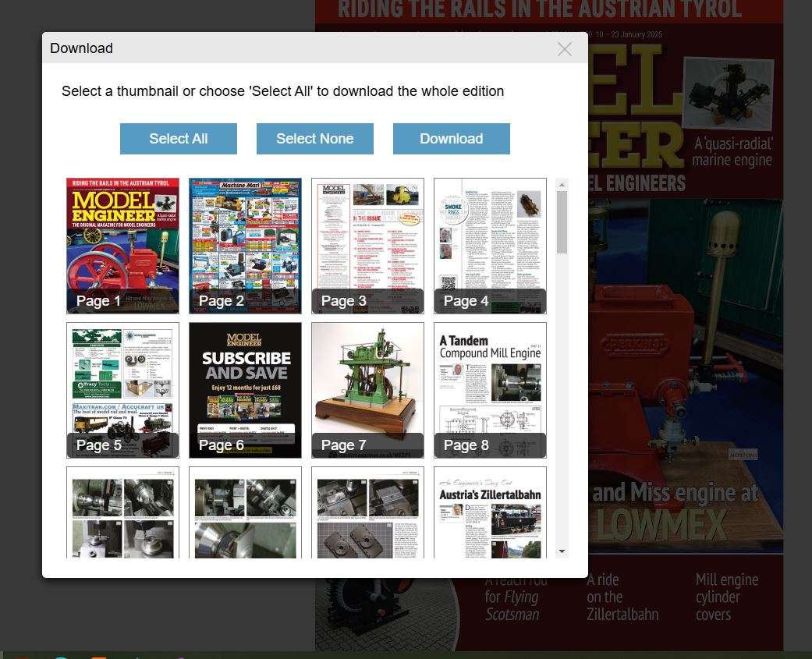Select the Page 7 green engine thumbnail
The height and width of the screenshot is (659, 812).
click(x=367, y=390)
